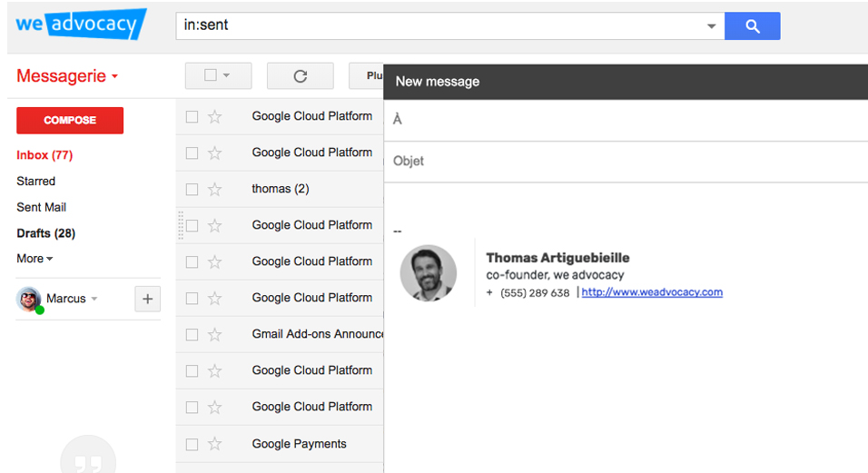
Task: Open the Starred folder
Action: tap(36, 181)
